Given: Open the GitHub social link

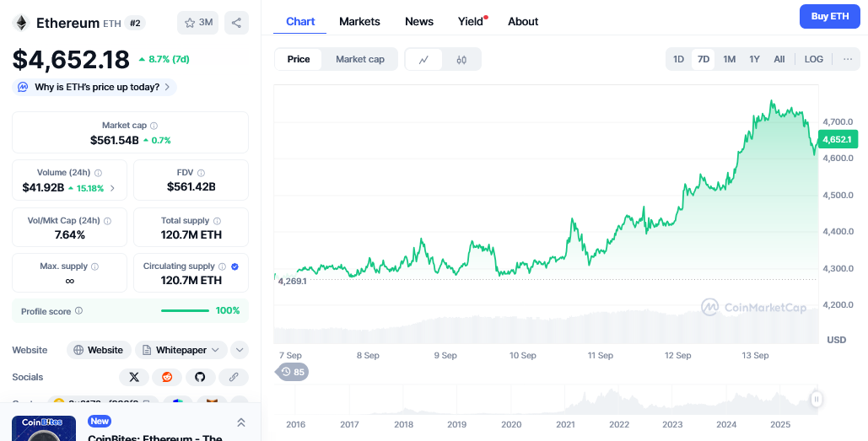Looking at the screenshot, I should pos(200,377).
